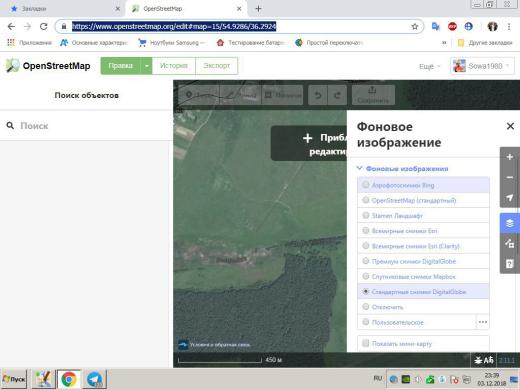Open dropdown arrow beside Правка button
The height and width of the screenshot is (390, 520).
point(146,66)
